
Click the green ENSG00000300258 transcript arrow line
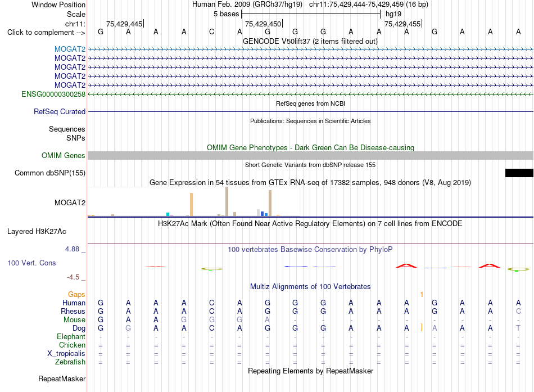[x=310, y=94]
